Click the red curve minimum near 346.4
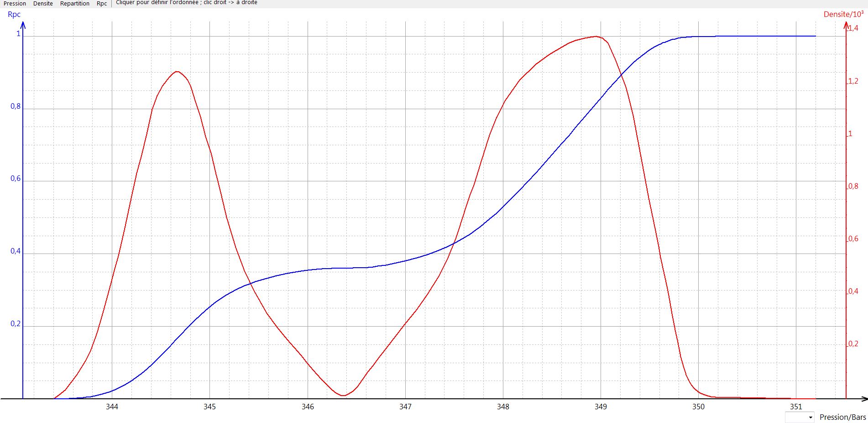Viewport: 868px width, 423px height. 343,395
